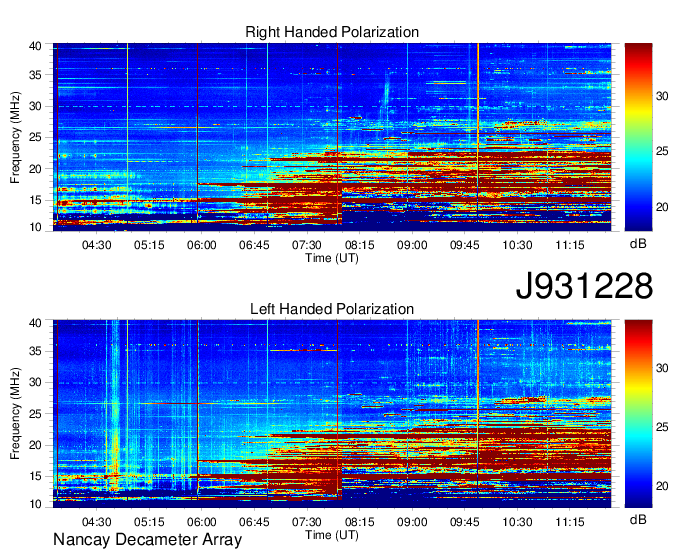Click "Time (UT)" label under Right Handed plot

pyautogui.click(x=332, y=258)
